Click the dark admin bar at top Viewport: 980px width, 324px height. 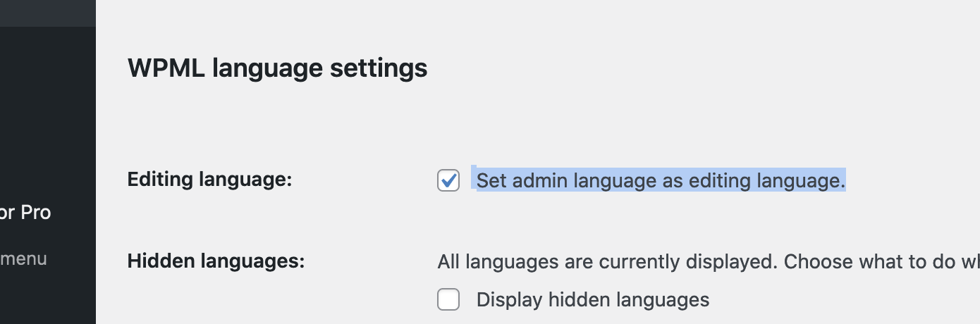(48, 13)
